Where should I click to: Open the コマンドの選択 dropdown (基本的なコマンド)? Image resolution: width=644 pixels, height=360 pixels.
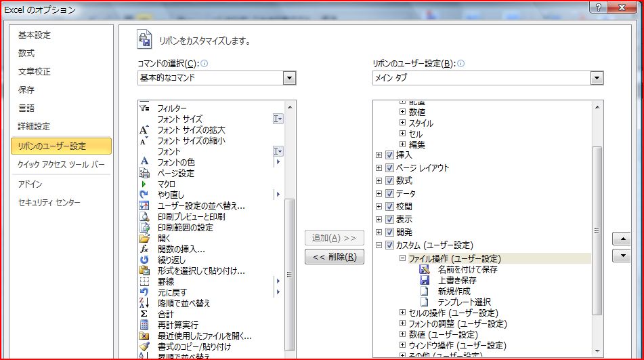coord(289,78)
